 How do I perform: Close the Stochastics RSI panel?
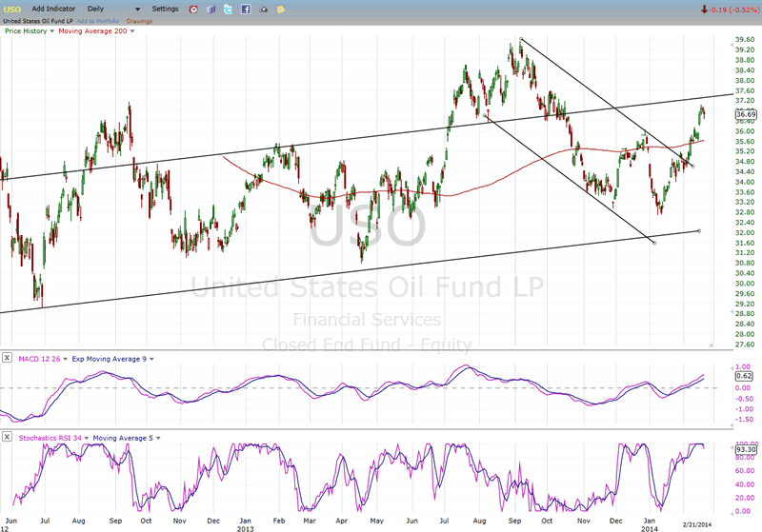coord(7,437)
